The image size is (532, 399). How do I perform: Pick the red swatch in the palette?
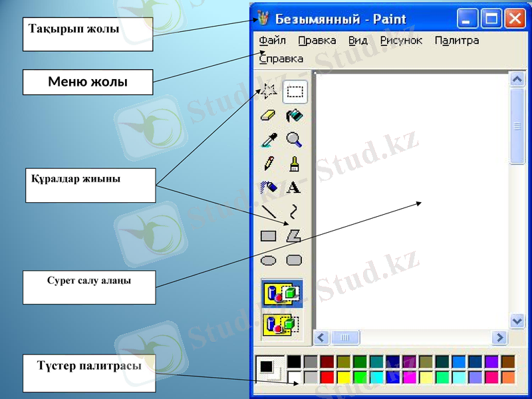pos(327,378)
